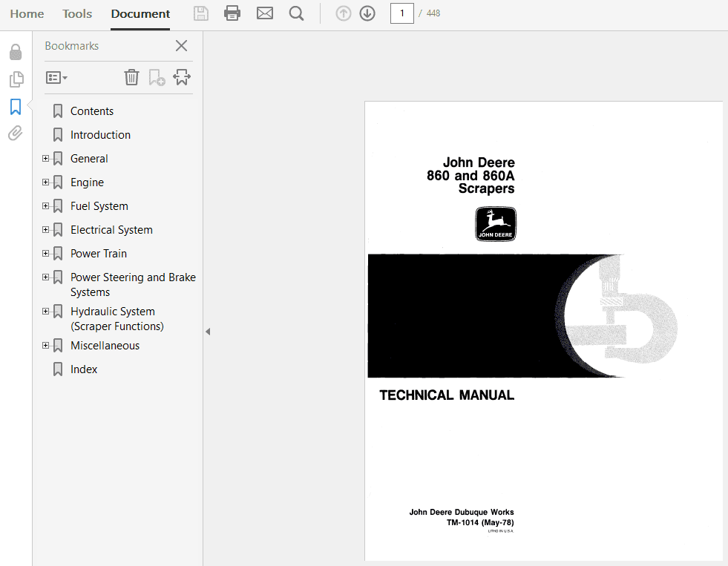
Task: Open the Fuel System bookmark
Action: click(99, 206)
